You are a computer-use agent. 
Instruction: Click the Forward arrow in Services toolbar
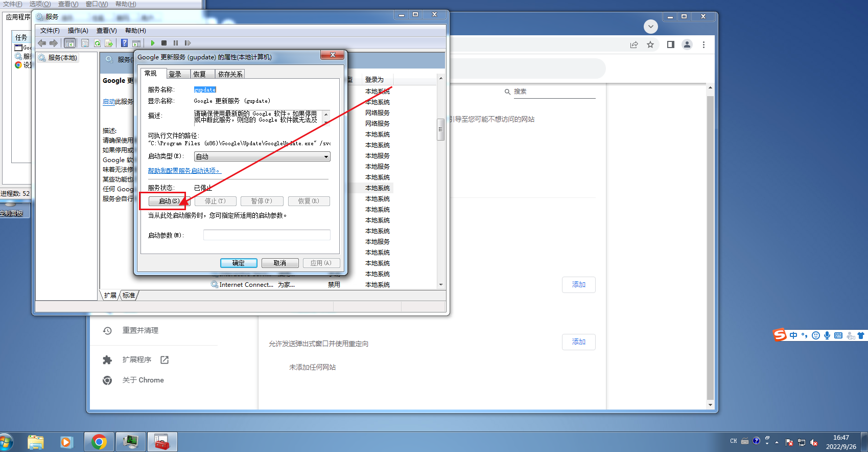point(54,43)
